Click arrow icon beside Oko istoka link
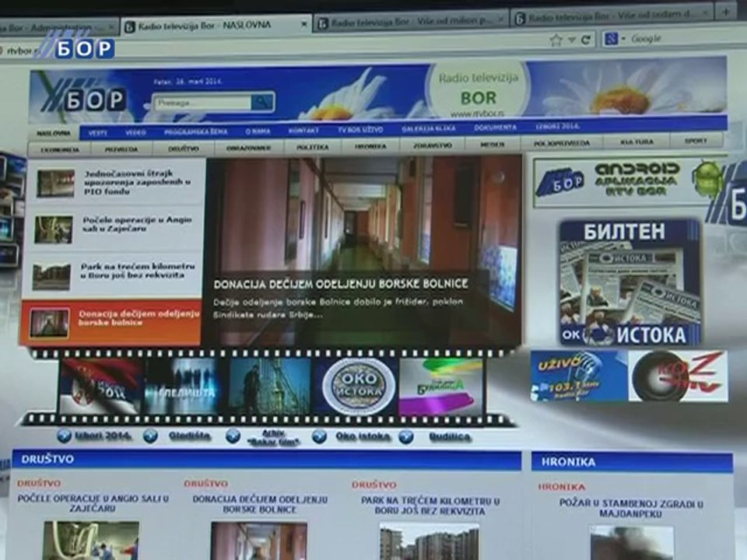This screenshot has height=560, width=747. (319, 436)
